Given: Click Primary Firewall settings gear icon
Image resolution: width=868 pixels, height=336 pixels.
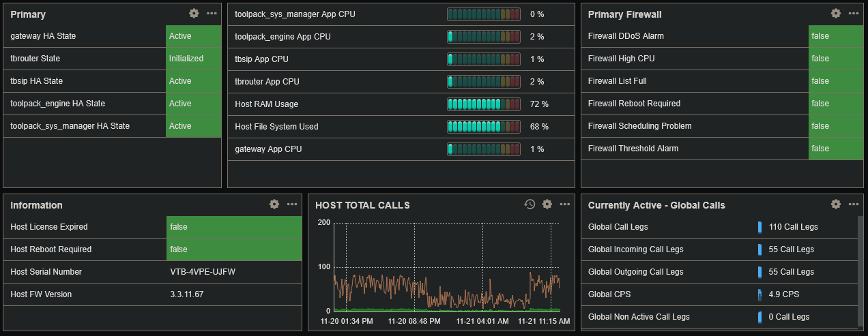Looking at the screenshot, I should coord(836,14).
